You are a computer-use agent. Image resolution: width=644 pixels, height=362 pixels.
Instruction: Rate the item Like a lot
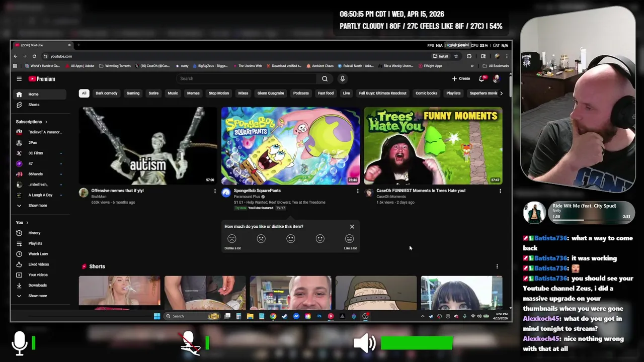tap(350, 239)
